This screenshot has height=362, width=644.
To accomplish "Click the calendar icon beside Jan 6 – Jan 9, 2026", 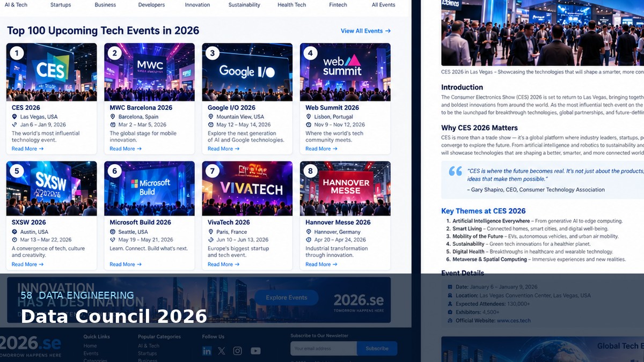I will [x=14, y=124].
